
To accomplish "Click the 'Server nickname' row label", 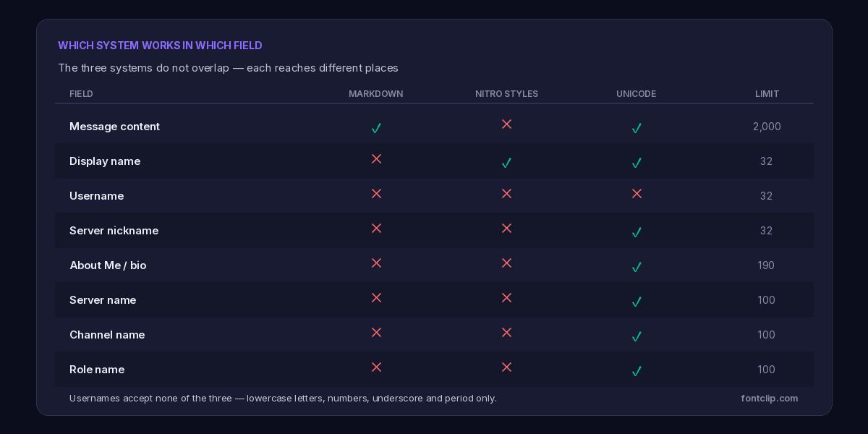I will point(114,231).
